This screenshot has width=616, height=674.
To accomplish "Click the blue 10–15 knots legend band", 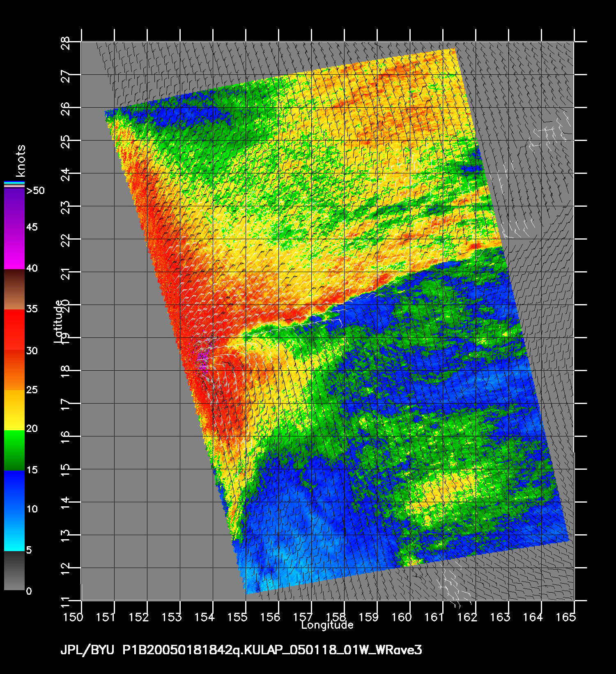I will (x=14, y=490).
